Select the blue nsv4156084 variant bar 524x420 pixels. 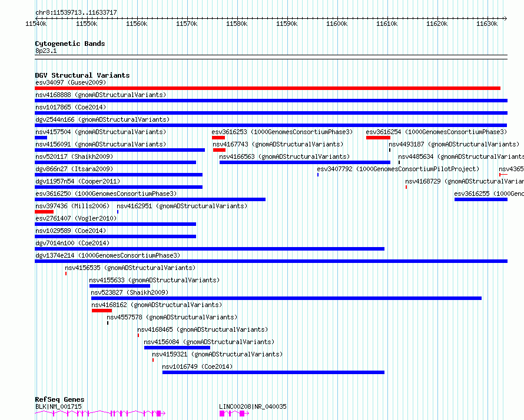pos(177,348)
